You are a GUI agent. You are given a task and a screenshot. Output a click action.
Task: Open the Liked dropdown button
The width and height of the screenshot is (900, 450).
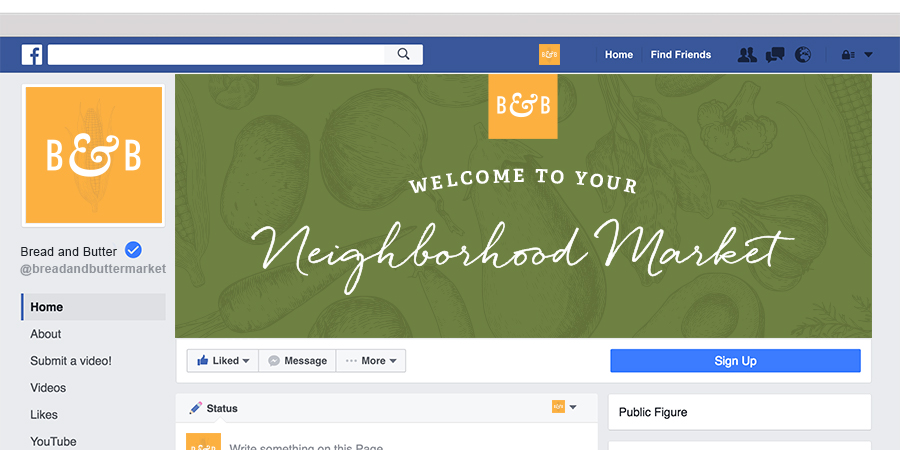tap(223, 360)
